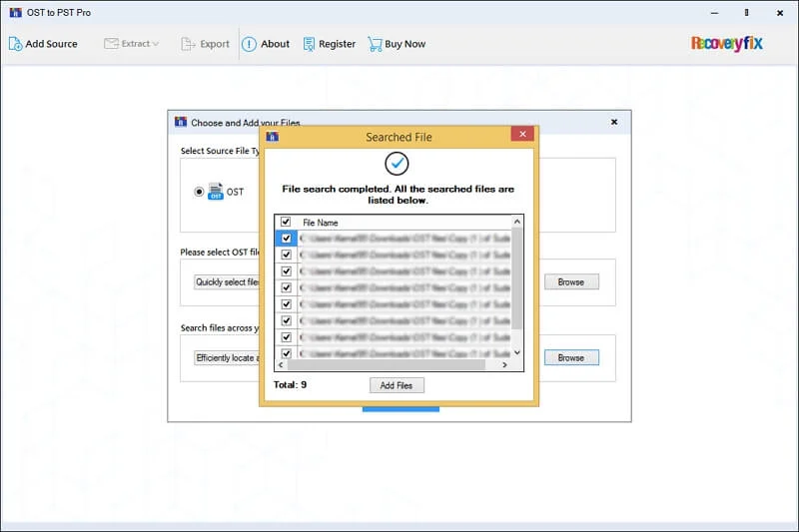Image resolution: width=799 pixels, height=532 pixels.
Task: Uncheck the seventh file row checkbox
Action: [287, 337]
